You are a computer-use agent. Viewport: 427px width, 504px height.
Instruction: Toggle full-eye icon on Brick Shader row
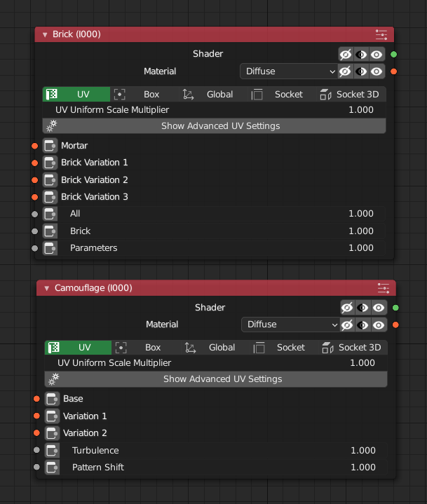pos(377,54)
